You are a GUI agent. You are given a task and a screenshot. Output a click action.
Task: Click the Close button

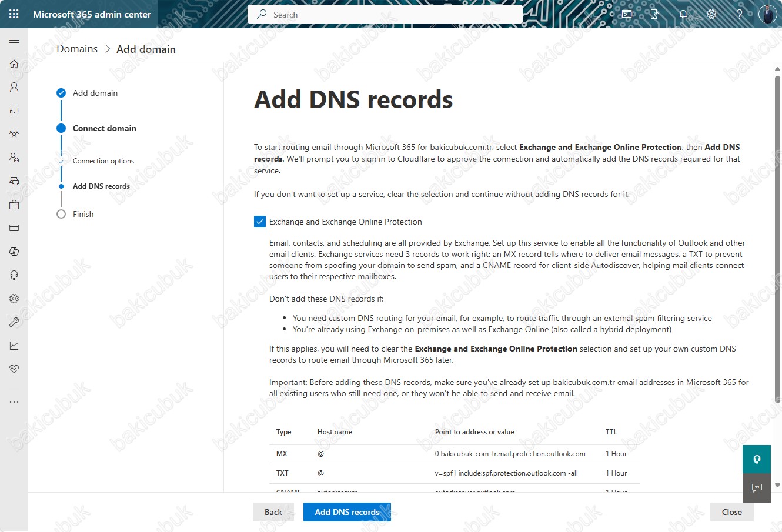(732, 512)
